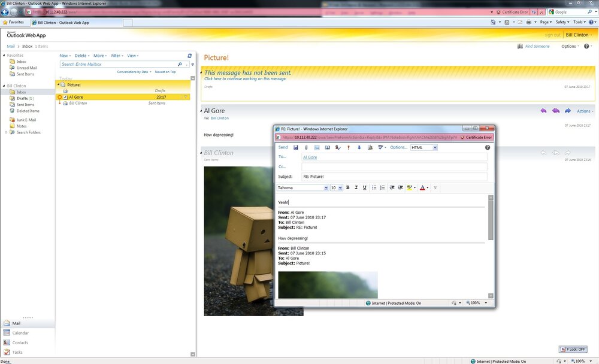Open the address book next to Find Someone
599x364 pixels.
[x=520, y=46]
